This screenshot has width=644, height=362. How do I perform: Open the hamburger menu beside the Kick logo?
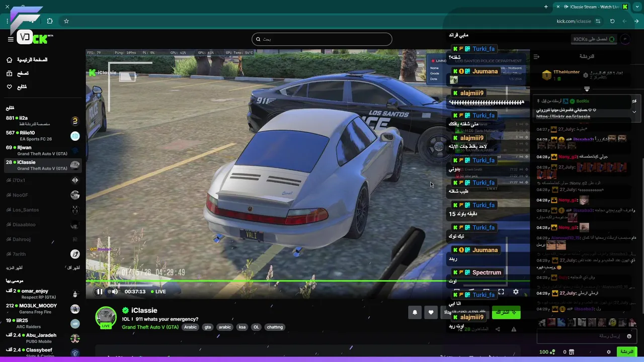click(x=10, y=39)
